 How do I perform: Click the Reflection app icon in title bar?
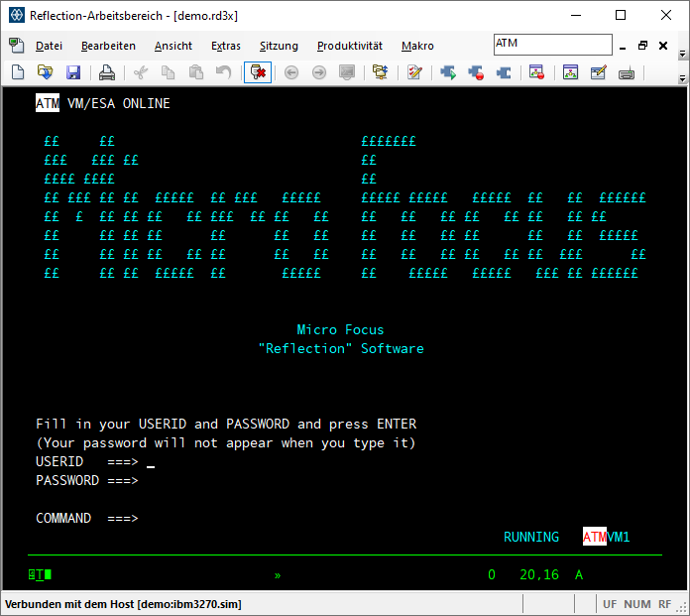[17, 16]
